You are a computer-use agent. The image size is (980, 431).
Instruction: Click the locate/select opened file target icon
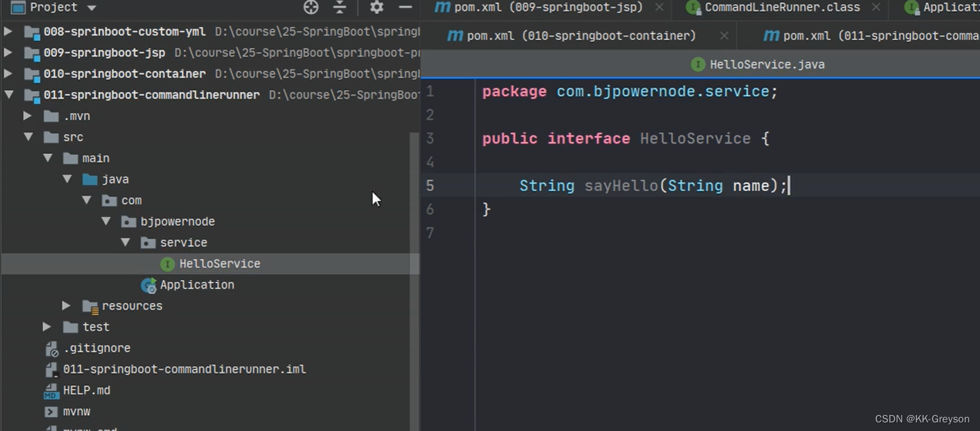click(x=311, y=7)
